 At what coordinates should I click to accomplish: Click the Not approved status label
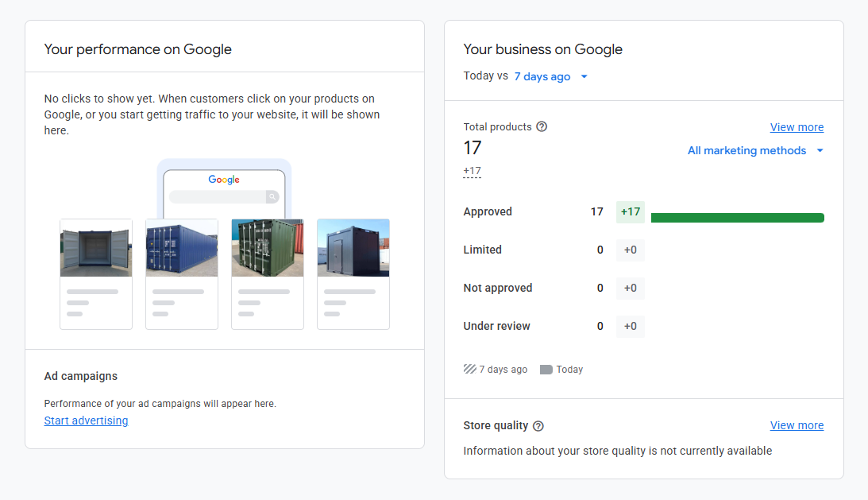coord(498,289)
